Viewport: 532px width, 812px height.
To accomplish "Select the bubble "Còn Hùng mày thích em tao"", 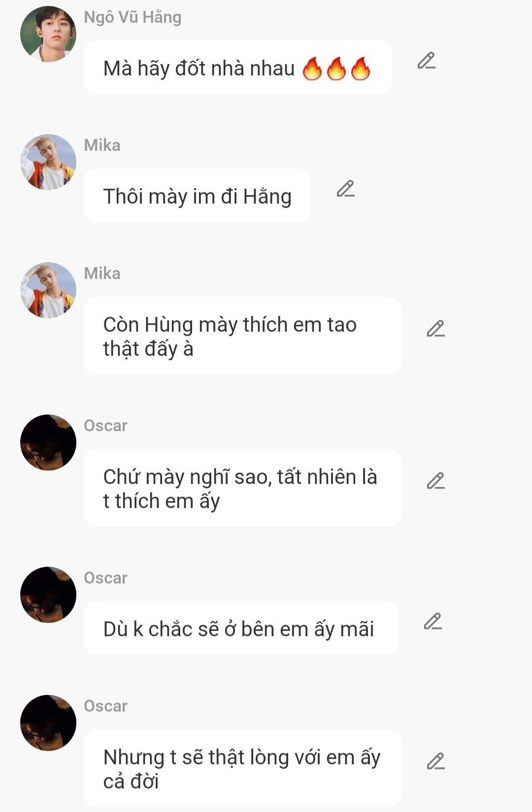I will tap(242, 336).
